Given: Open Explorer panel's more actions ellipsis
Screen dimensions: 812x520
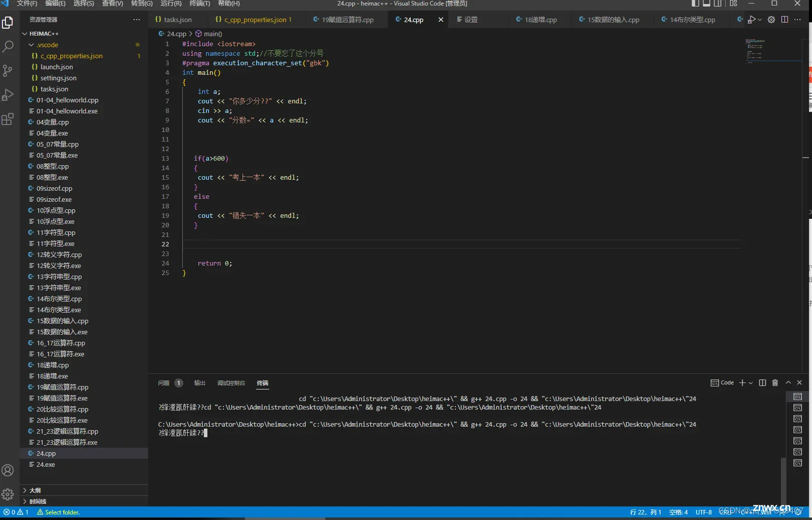Looking at the screenshot, I should (137, 20).
